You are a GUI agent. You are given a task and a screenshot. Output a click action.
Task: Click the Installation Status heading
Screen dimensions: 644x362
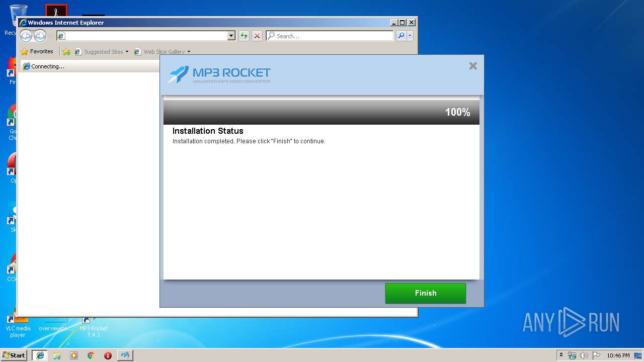point(208,131)
